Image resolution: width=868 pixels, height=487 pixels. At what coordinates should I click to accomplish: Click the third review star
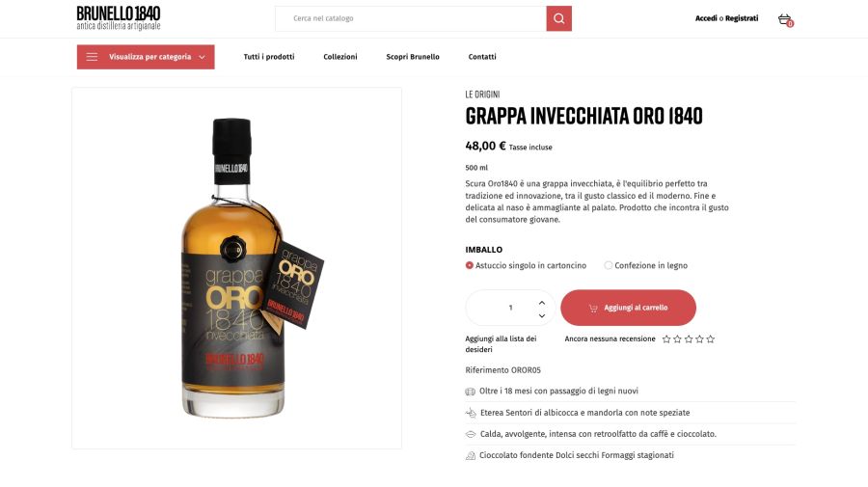(689, 339)
